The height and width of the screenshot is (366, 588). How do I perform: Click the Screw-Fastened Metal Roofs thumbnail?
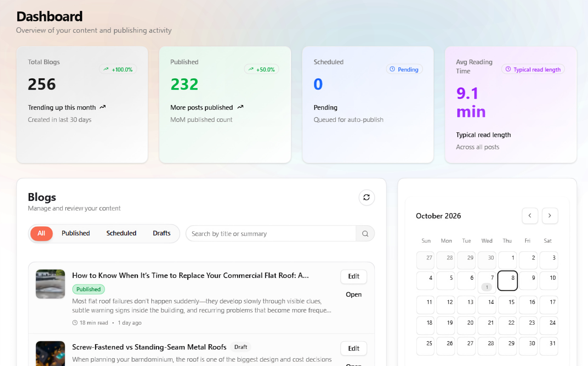click(50, 354)
